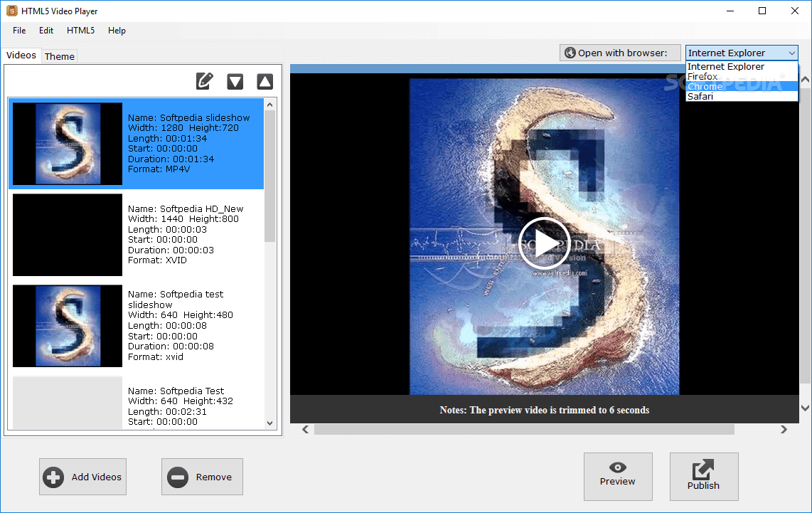Switch to the Videos tab
The width and height of the screenshot is (812, 513).
(21, 55)
